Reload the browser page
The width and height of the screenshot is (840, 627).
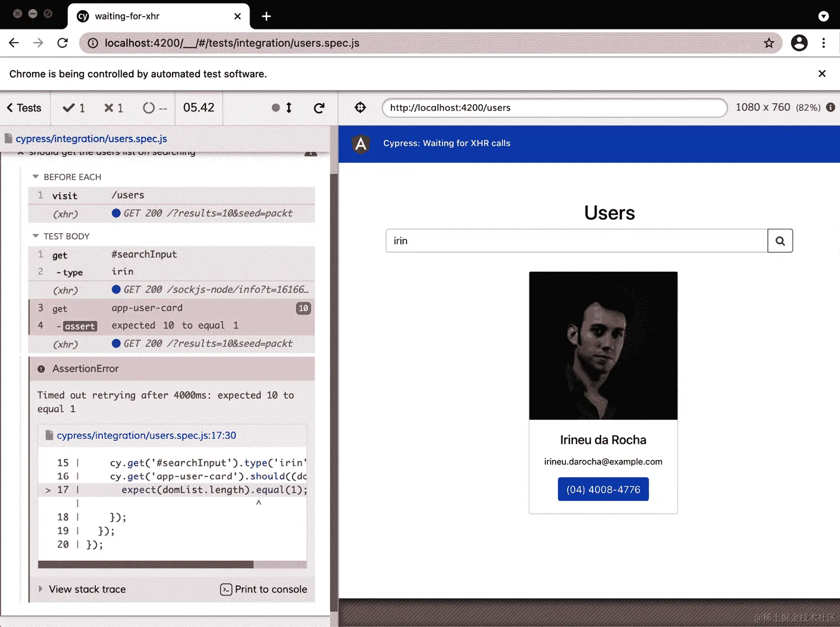point(63,43)
